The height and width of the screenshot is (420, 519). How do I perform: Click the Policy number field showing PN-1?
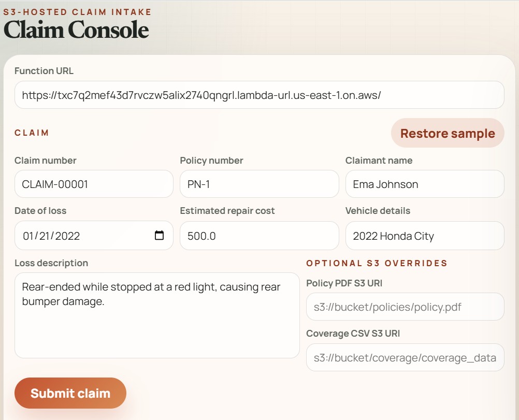click(x=259, y=184)
